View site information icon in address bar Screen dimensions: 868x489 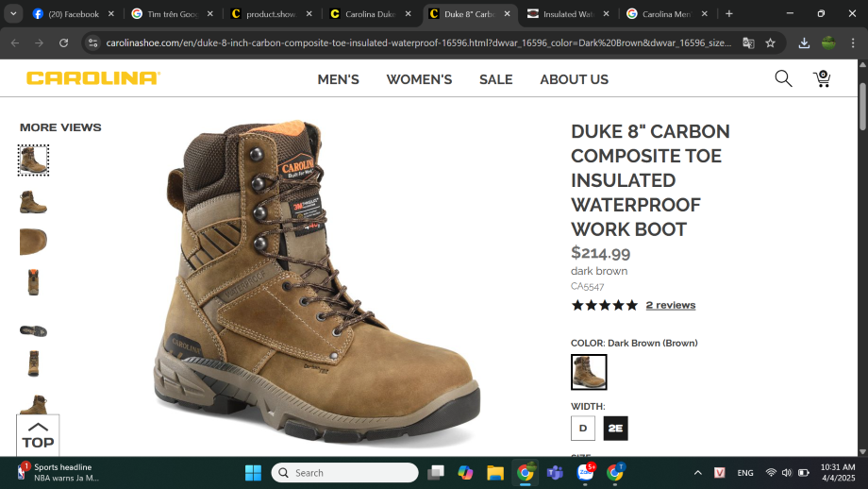pos(93,42)
